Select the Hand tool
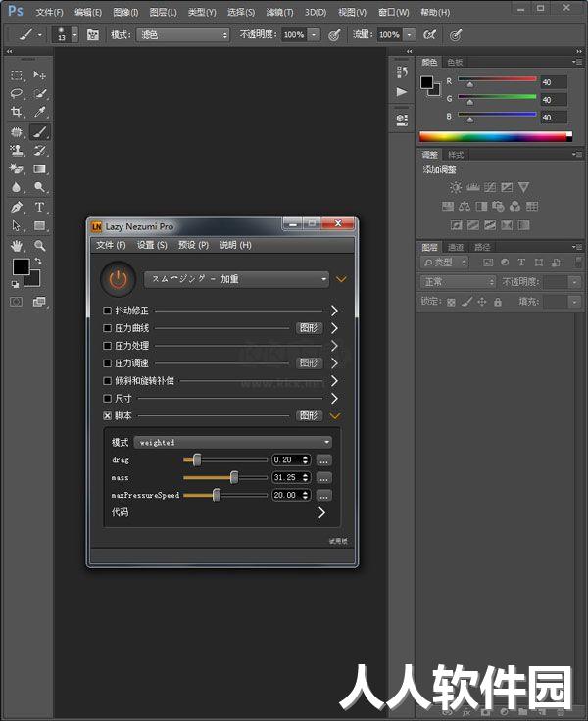Screen dimensions: 588x721 point(17,246)
